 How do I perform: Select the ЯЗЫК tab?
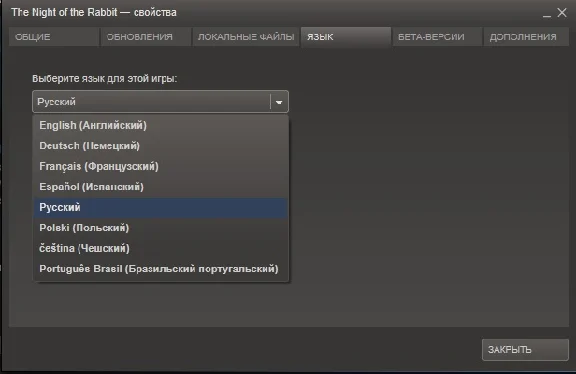[346, 37]
